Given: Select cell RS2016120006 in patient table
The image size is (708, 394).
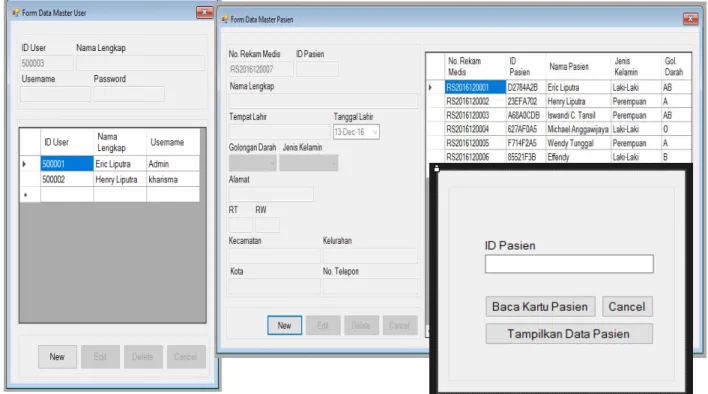Looking at the screenshot, I should (x=475, y=157).
